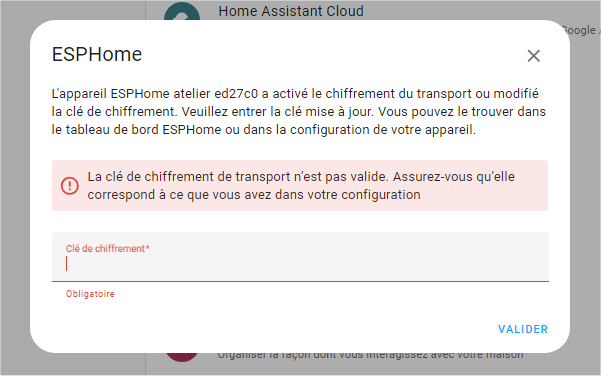
Task: Click the Obligatoire helper text
Action: [90, 294]
